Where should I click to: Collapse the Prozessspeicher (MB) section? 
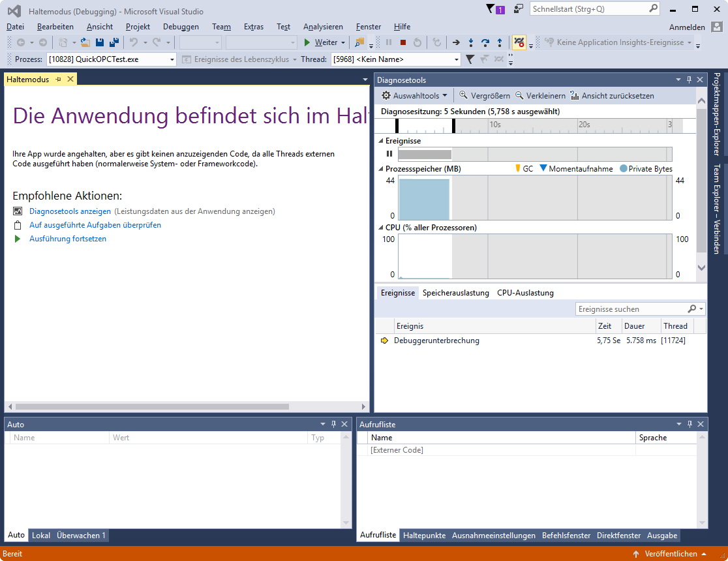pos(381,168)
